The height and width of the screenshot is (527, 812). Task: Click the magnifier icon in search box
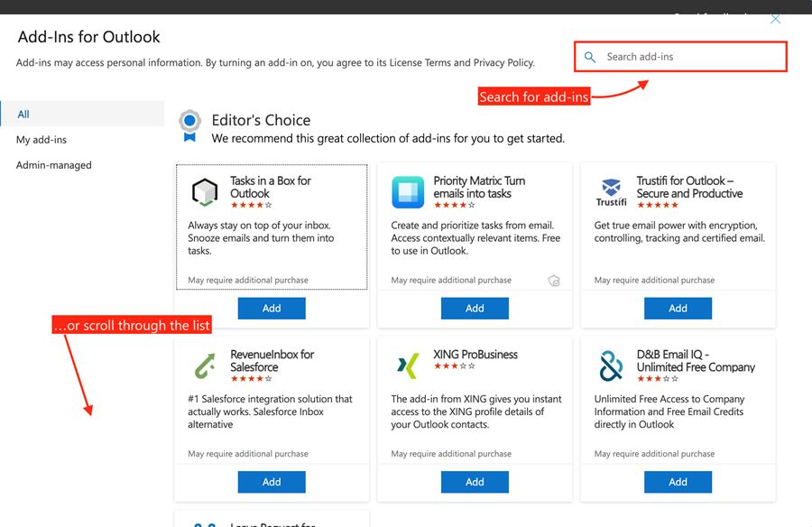(590, 57)
